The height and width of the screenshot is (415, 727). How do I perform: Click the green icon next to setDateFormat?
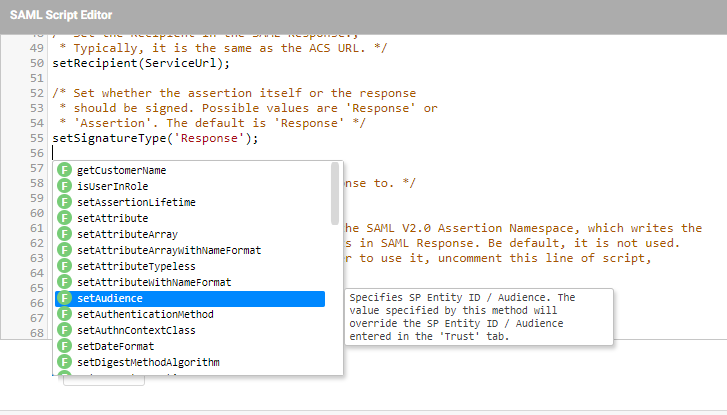pos(65,346)
